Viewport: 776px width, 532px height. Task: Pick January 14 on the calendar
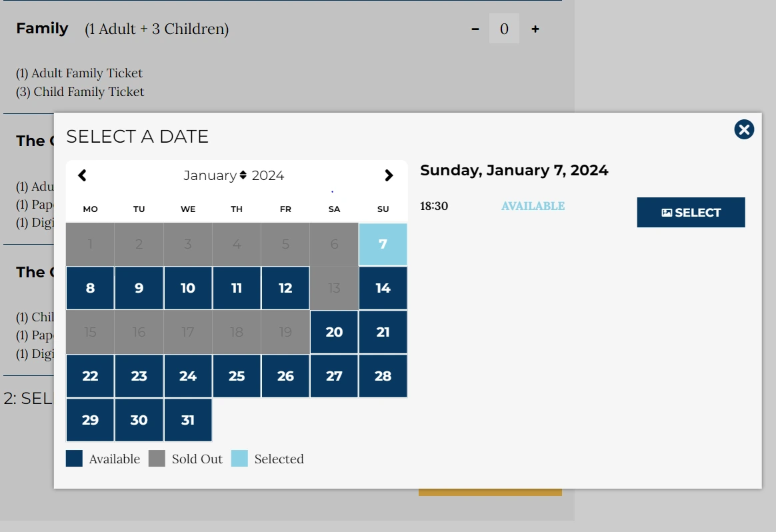383,288
